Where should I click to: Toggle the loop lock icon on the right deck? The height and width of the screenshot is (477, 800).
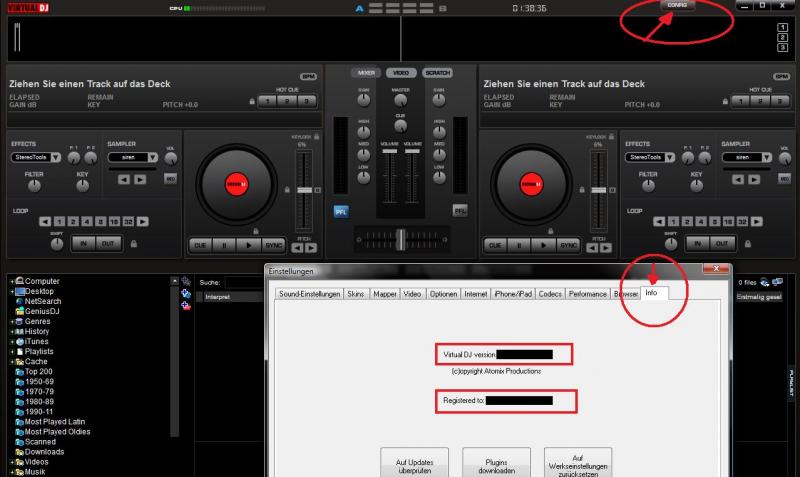pyautogui.click(x=747, y=244)
